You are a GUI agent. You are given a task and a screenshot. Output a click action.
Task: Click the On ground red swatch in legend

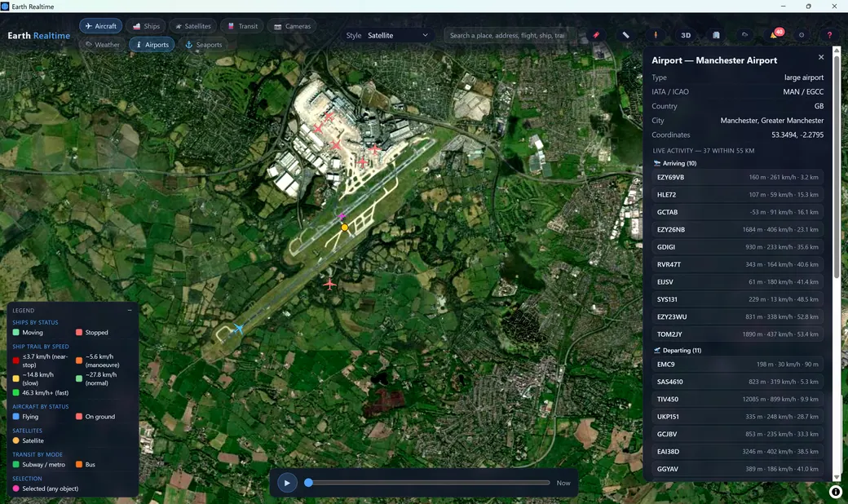[x=79, y=417]
